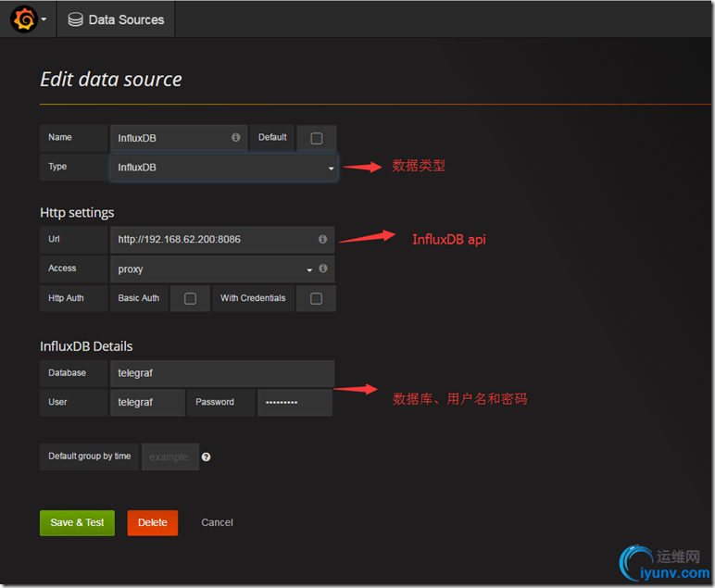Show the Name field info tooltip
The image size is (715, 588).
pyautogui.click(x=236, y=137)
